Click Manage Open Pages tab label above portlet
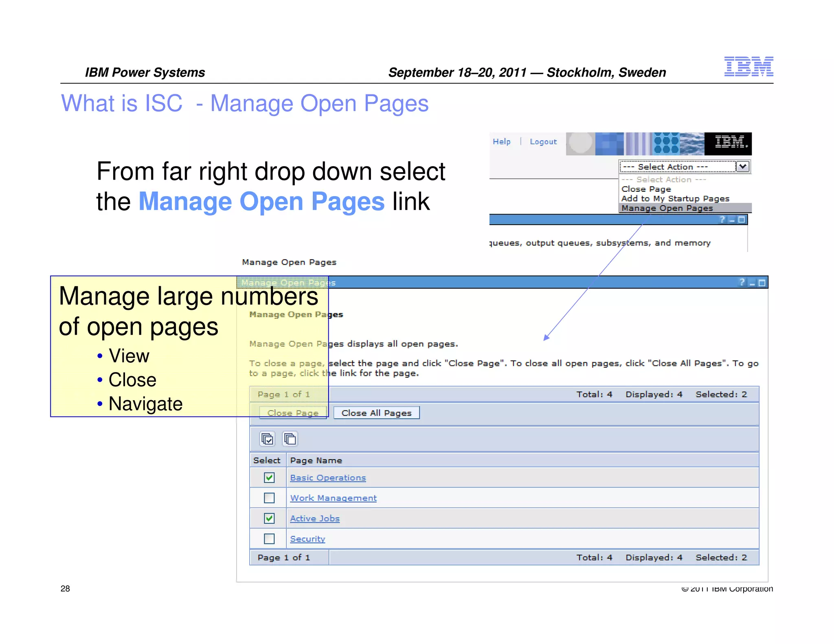This screenshot has height=644, width=834. coord(289,262)
